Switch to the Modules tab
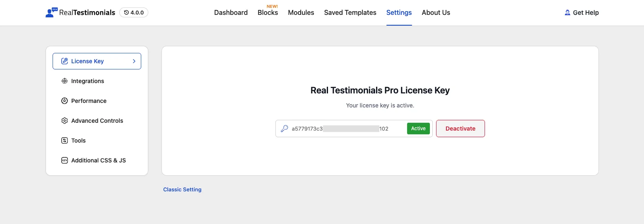This screenshot has height=224, width=644. click(301, 12)
